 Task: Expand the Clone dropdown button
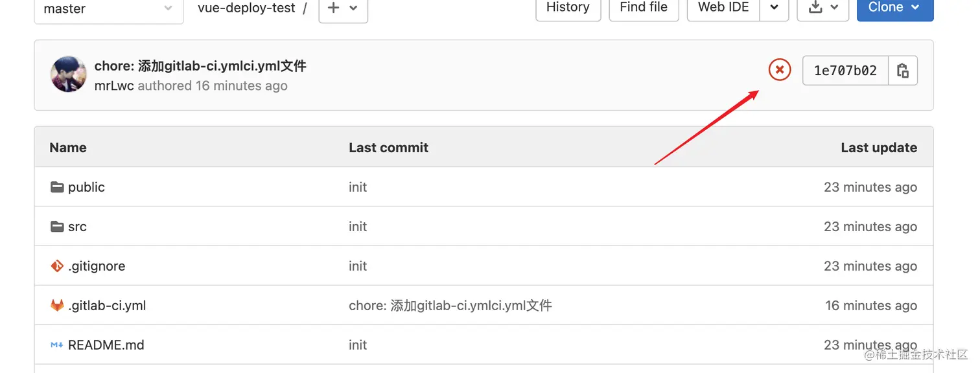[894, 8]
